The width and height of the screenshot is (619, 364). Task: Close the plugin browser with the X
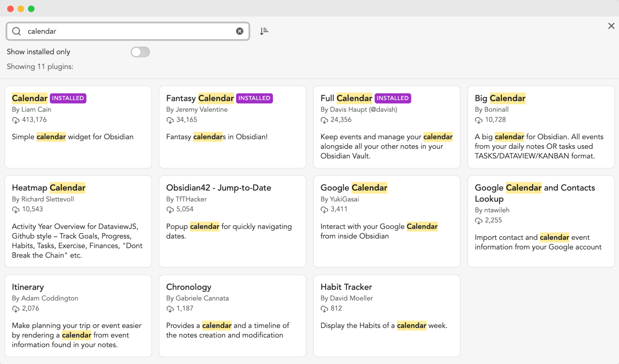(611, 26)
